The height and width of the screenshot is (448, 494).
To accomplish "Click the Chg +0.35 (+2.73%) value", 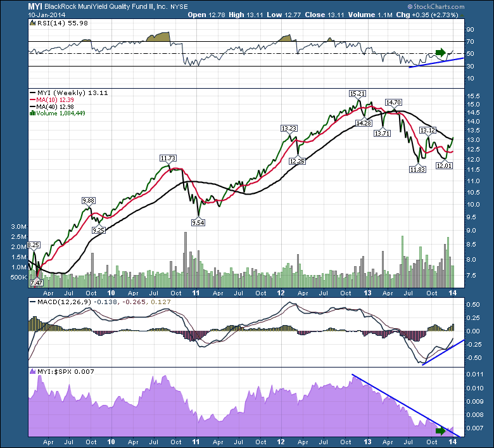I will click(427, 15).
